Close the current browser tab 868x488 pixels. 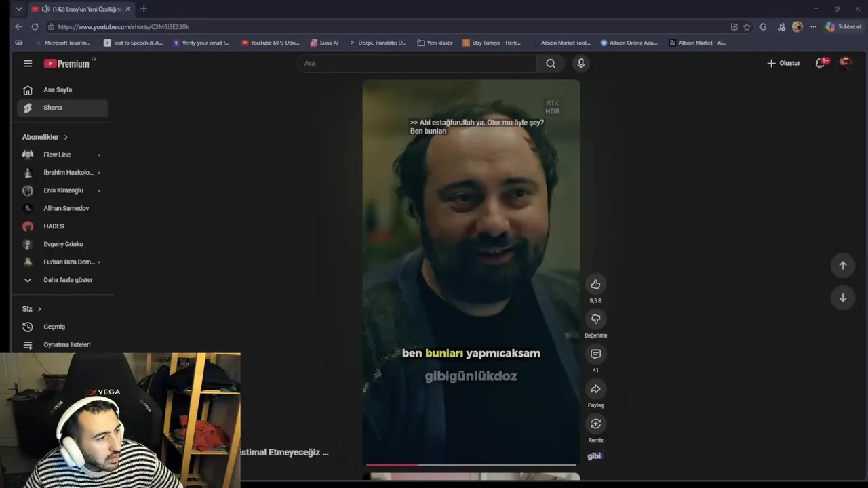[x=127, y=9]
